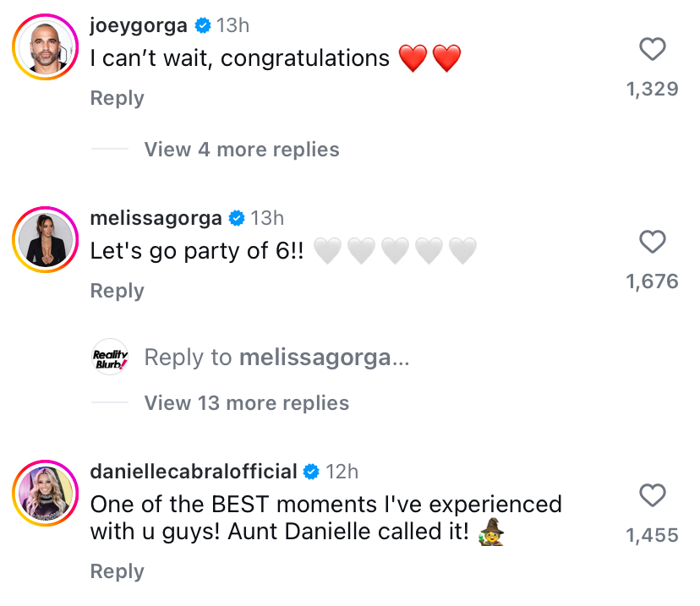The width and height of the screenshot is (700, 606).
Task: Like daniellecabralofficial's comment with the heart
Action: (652, 495)
